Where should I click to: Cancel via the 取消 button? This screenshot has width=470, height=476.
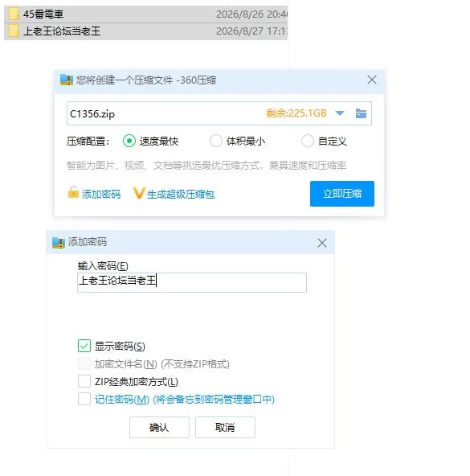pos(225,428)
